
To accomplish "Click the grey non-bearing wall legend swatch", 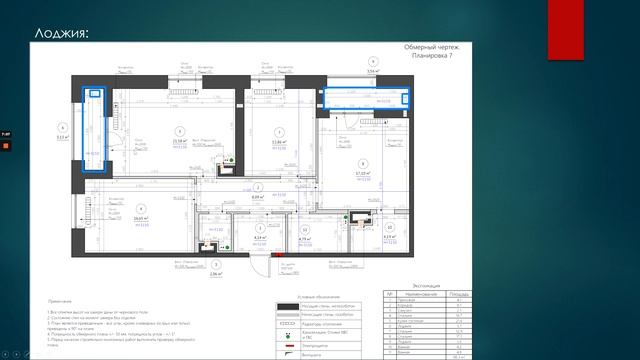I will 288,315.
